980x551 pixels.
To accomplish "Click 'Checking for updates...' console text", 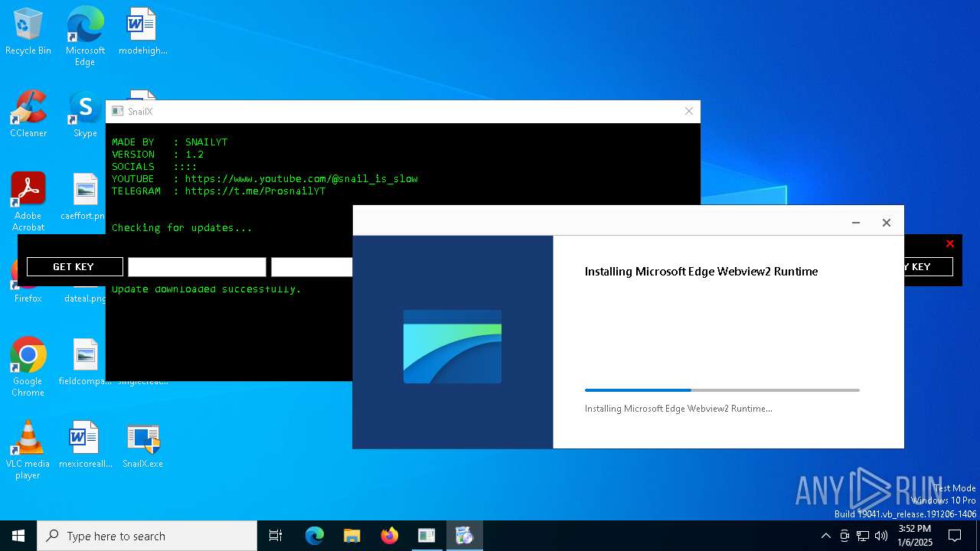I will (x=181, y=227).
